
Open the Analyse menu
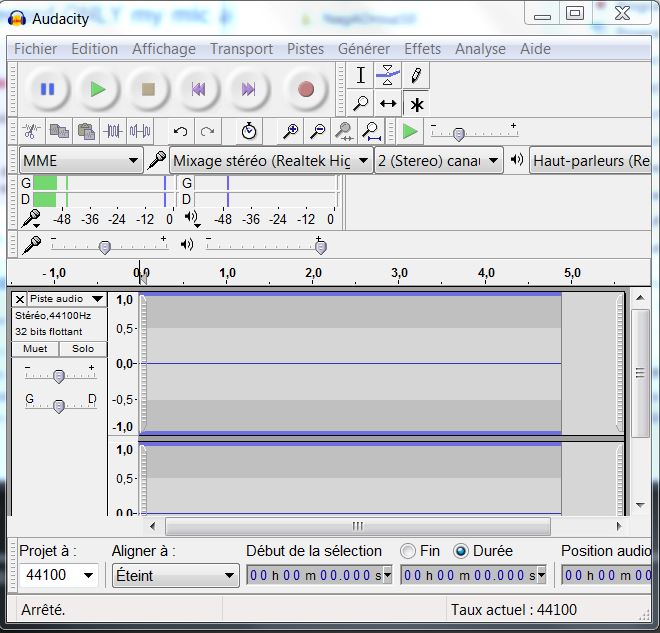[480, 49]
